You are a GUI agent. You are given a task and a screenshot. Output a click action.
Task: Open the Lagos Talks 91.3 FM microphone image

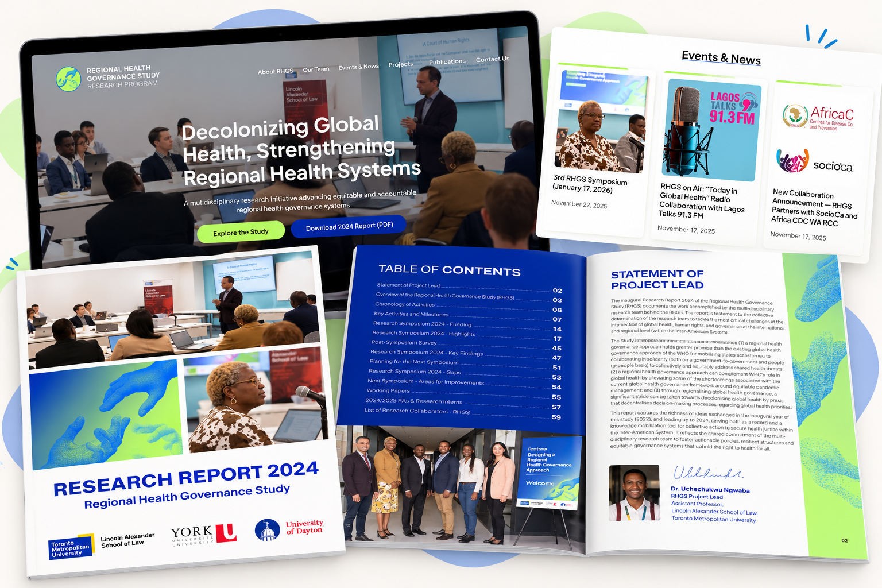point(711,131)
